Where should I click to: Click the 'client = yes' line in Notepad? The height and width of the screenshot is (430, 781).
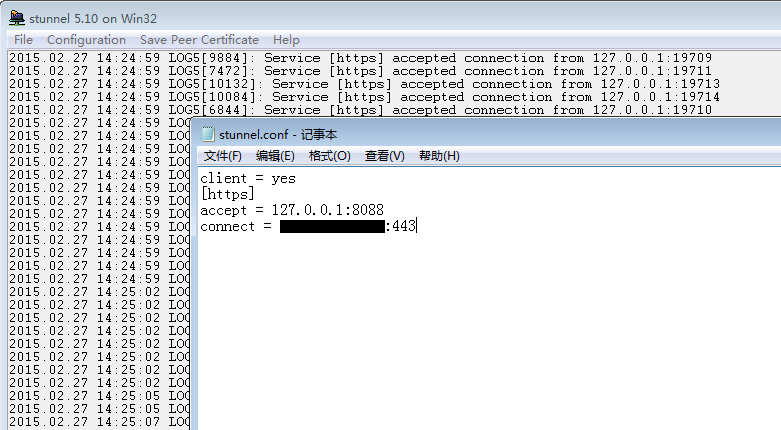click(248, 178)
